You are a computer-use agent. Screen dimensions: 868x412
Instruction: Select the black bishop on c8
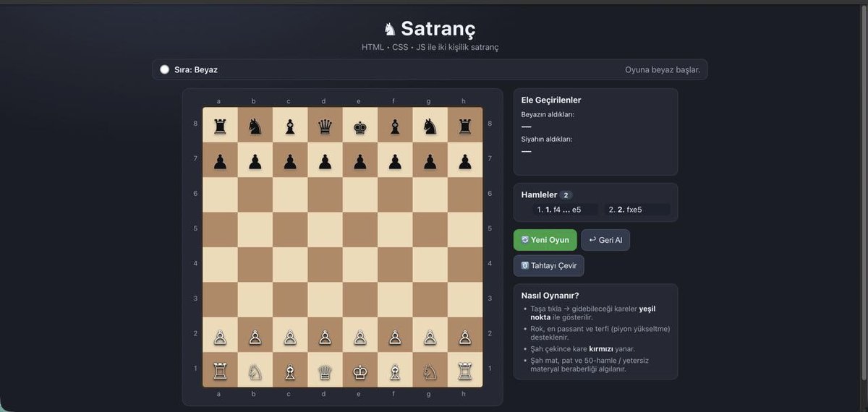click(290, 127)
